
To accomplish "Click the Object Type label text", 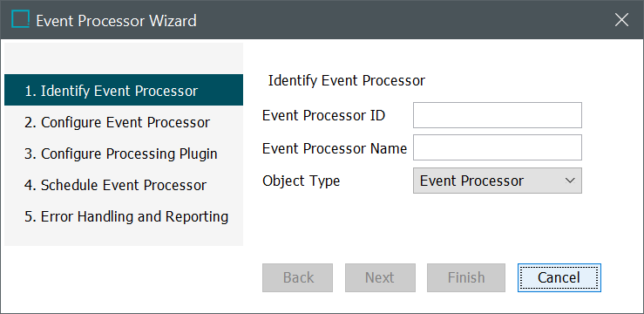I will click(301, 181).
